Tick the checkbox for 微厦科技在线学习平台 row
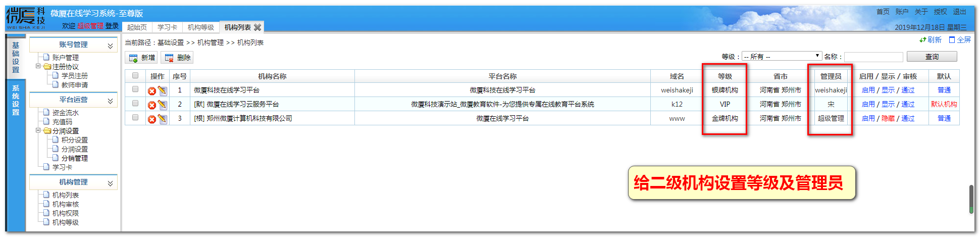 pos(135,89)
